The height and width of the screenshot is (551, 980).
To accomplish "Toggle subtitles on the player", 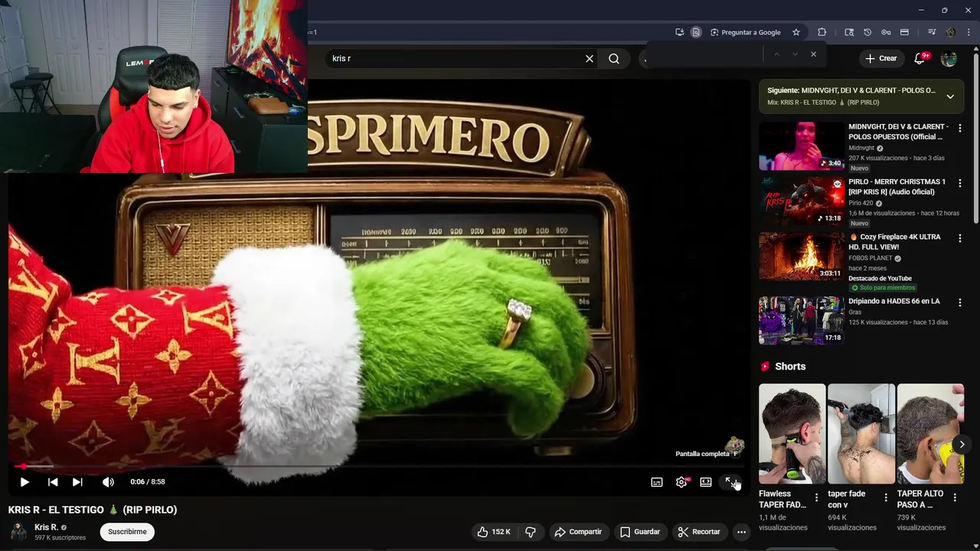I will pyautogui.click(x=657, y=482).
